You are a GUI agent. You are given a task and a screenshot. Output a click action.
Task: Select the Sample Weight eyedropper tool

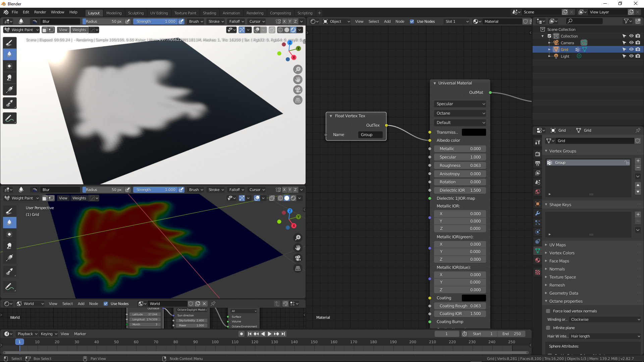(9, 103)
